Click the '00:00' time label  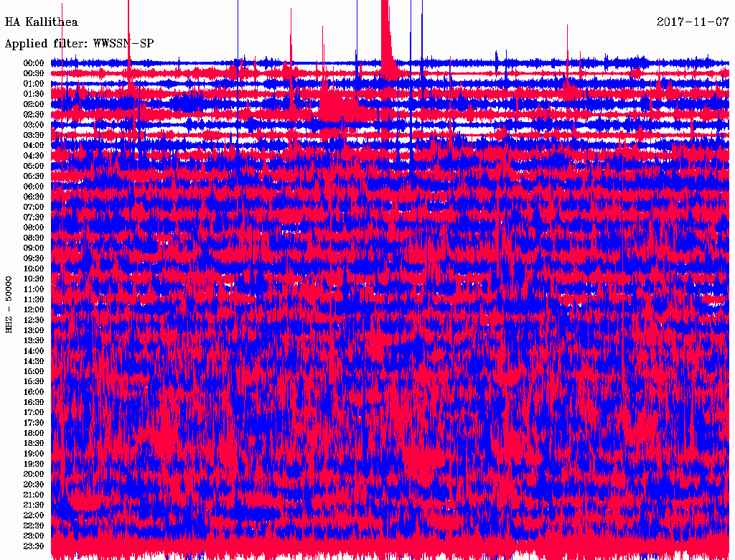34,63
